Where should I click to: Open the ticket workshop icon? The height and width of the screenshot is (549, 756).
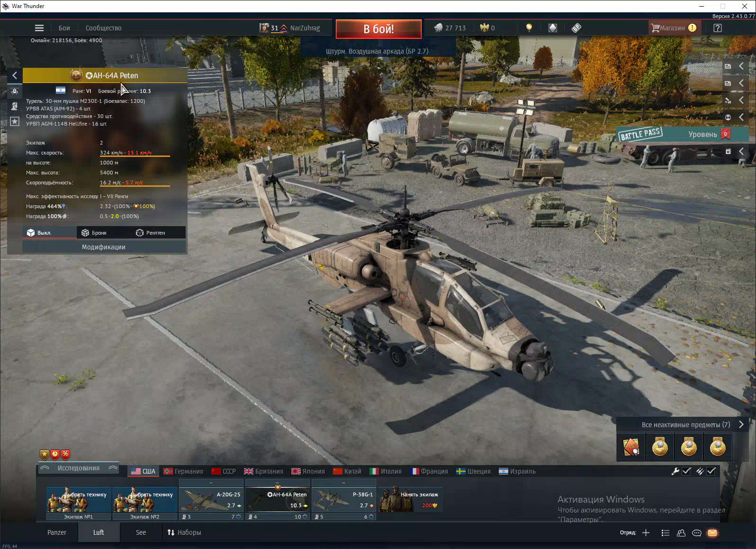coord(576,28)
